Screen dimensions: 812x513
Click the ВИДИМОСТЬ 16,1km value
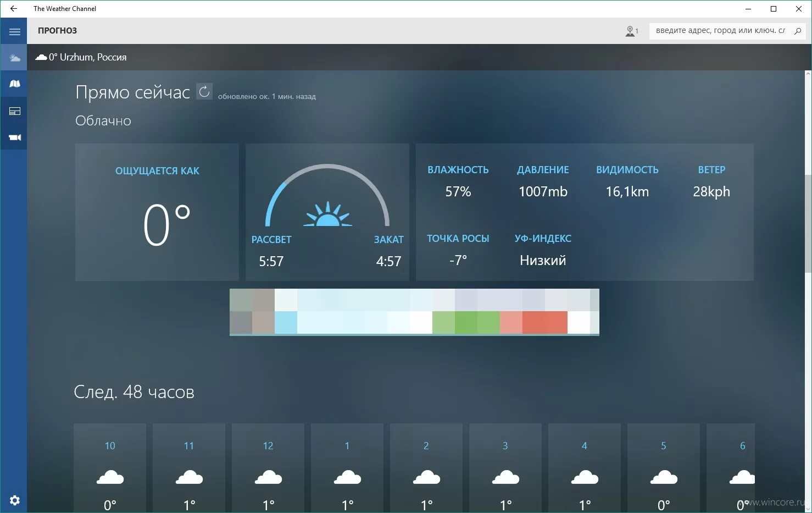627,191
